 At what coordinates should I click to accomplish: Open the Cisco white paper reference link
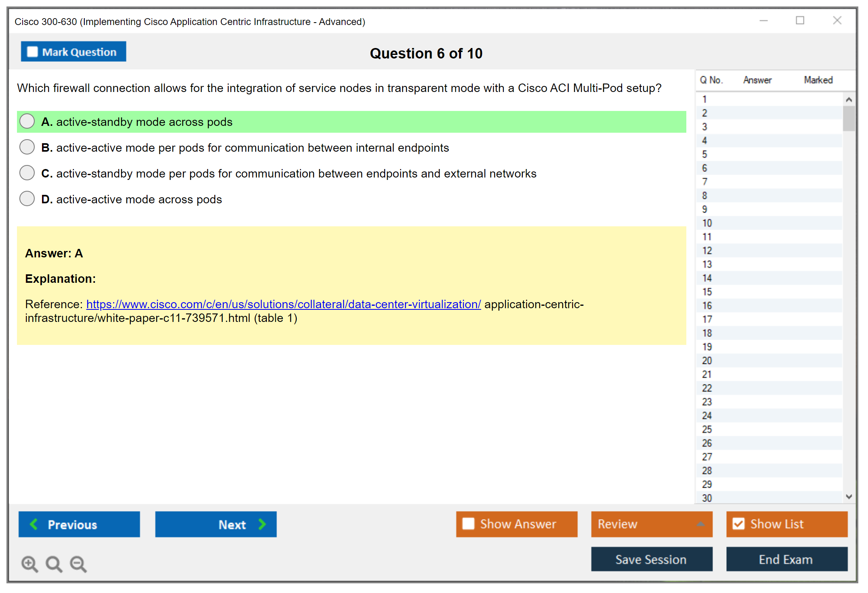point(283,304)
